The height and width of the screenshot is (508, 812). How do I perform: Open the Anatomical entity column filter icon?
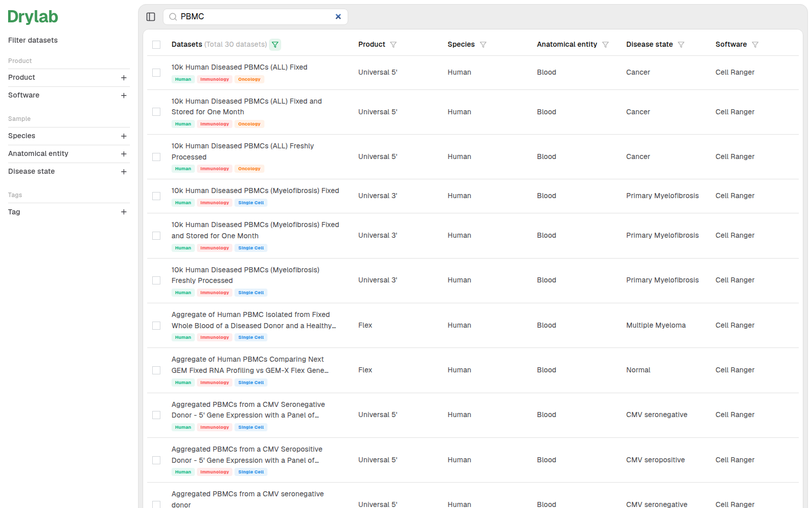[605, 45]
